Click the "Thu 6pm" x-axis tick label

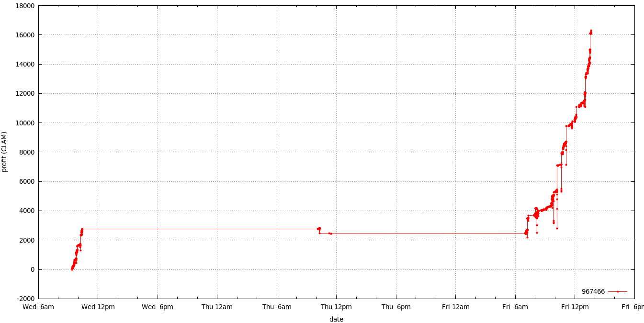[x=396, y=307]
